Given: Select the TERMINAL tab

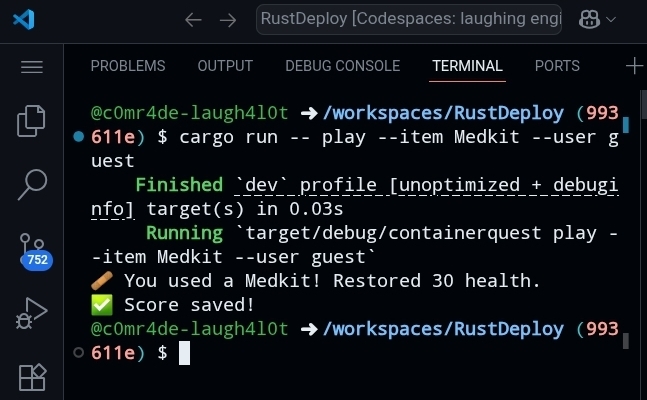Looking at the screenshot, I should [467, 66].
